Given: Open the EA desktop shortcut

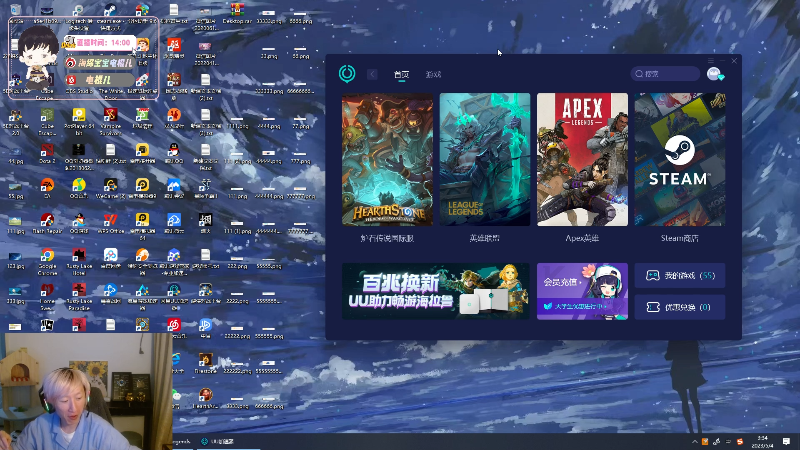Looking at the screenshot, I should [x=47, y=188].
